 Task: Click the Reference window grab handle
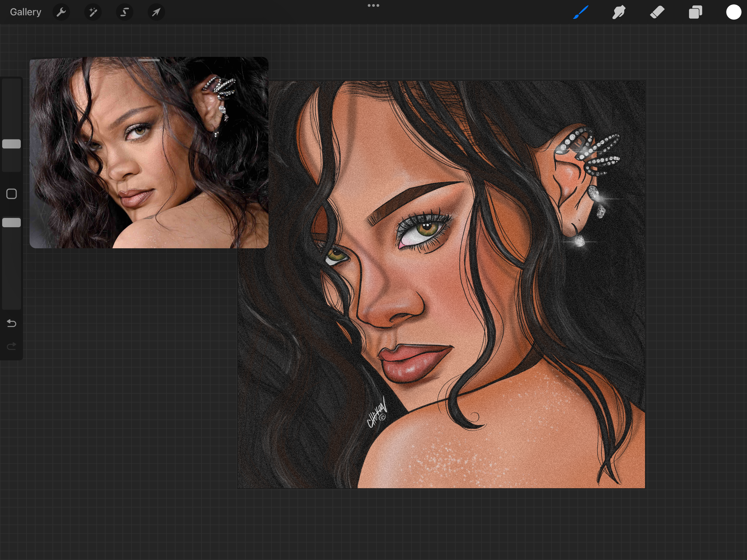(x=149, y=60)
